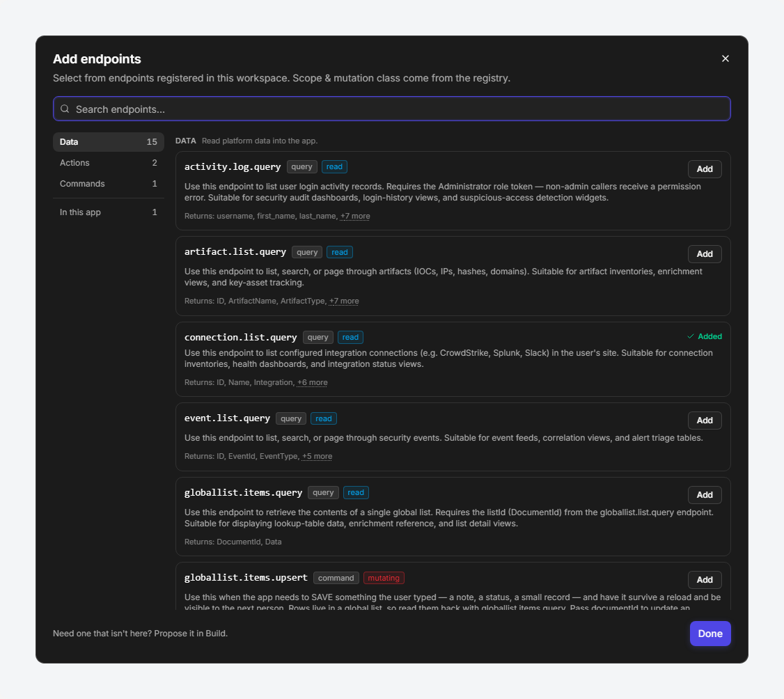Click the command tag on globallist.items.upsert
Screen dimensions: 784x699
pyautogui.click(x=336, y=579)
